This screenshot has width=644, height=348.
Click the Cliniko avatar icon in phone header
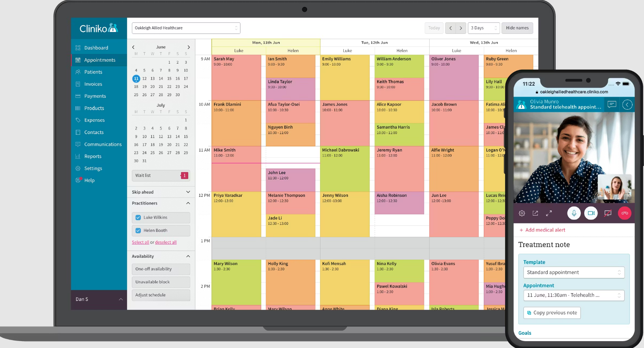521,104
